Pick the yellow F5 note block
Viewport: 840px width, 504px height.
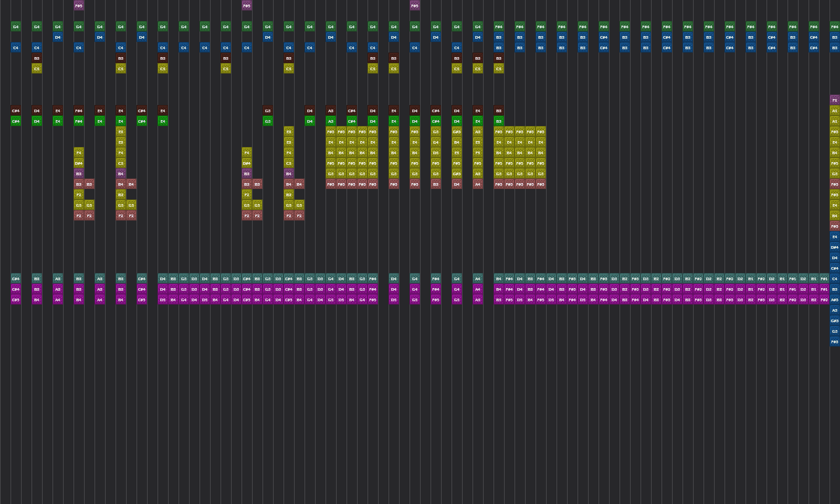point(478,152)
